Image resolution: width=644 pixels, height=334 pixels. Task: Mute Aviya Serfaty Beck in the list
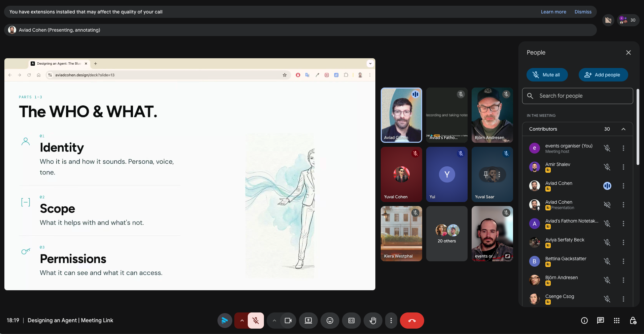tap(607, 242)
